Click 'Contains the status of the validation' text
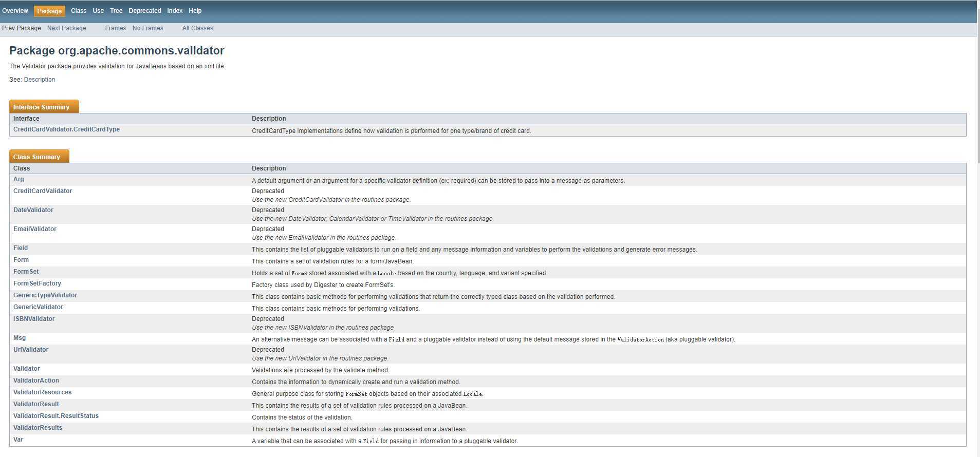The image size is (980, 457). pyautogui.click(x=302, y=417)
